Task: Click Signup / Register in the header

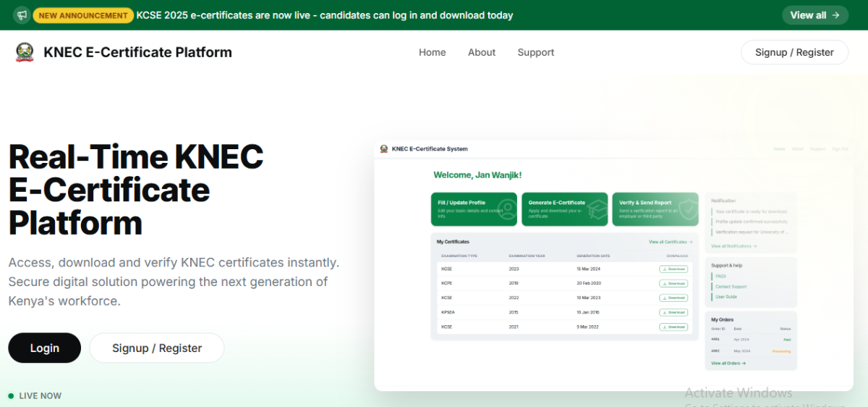Action: point(794,52)
